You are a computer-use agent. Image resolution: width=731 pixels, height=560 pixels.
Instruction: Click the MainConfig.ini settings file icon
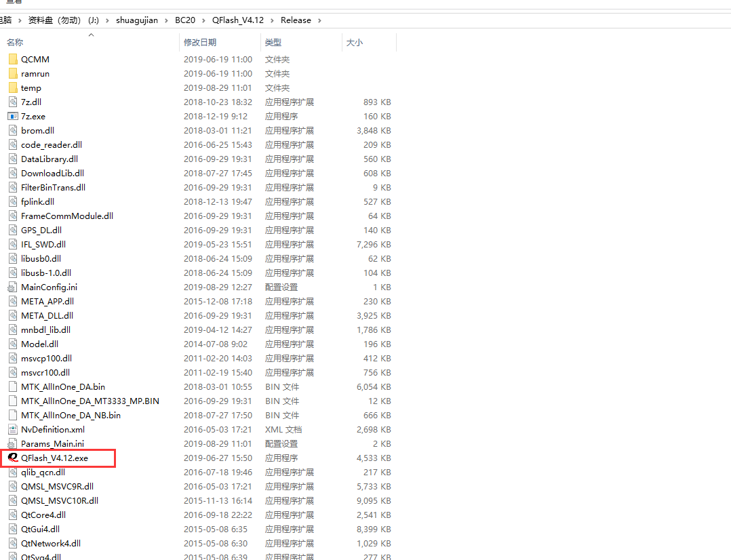(x=12, y=287)
